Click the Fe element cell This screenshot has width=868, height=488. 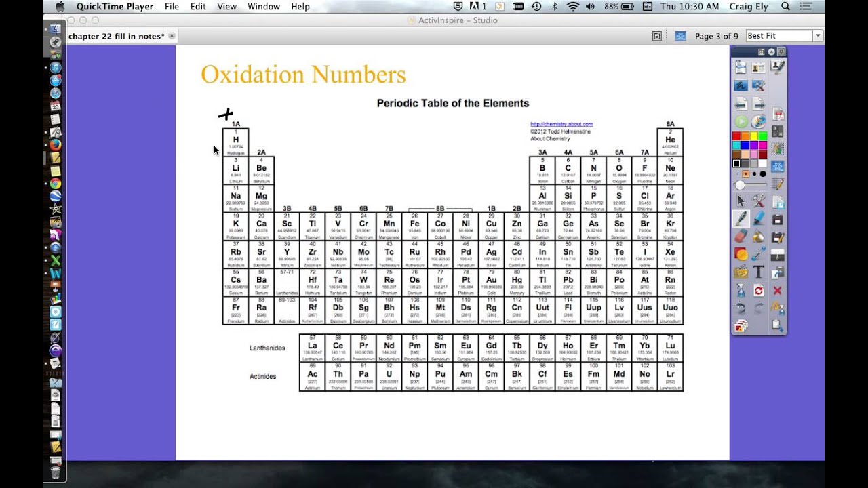coord(414,227)
